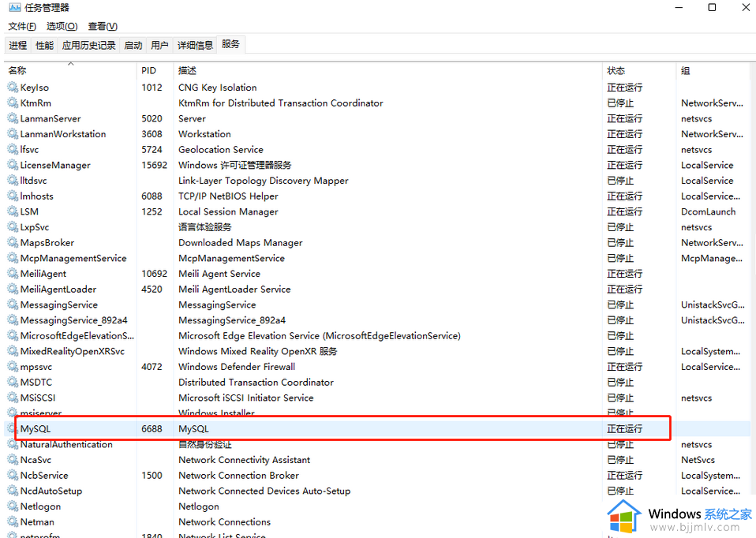756x538 pixels.
Task: Click the Geolocation Service description
Action: coord(221,149)
